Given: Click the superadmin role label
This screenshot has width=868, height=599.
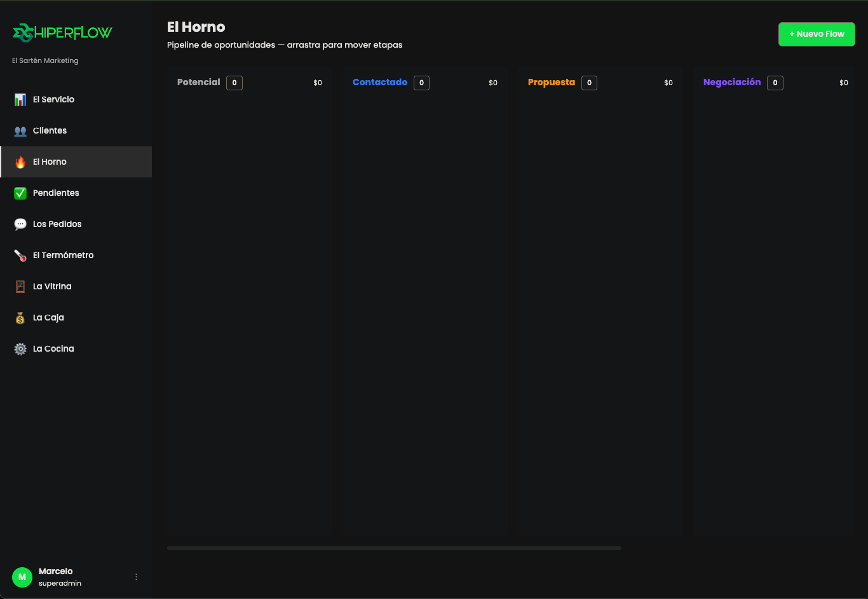Looking at the screenshot, I should 60,583.
